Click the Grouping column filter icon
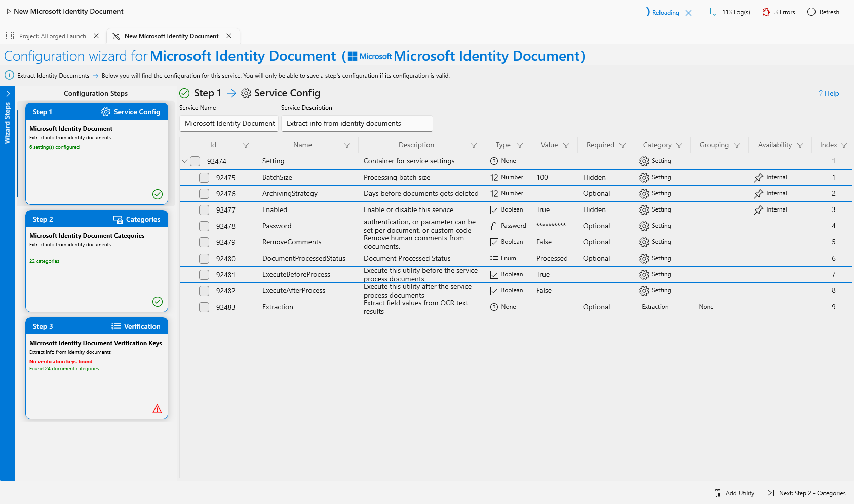This screenshot has height=504, width=854. [737, 145]
